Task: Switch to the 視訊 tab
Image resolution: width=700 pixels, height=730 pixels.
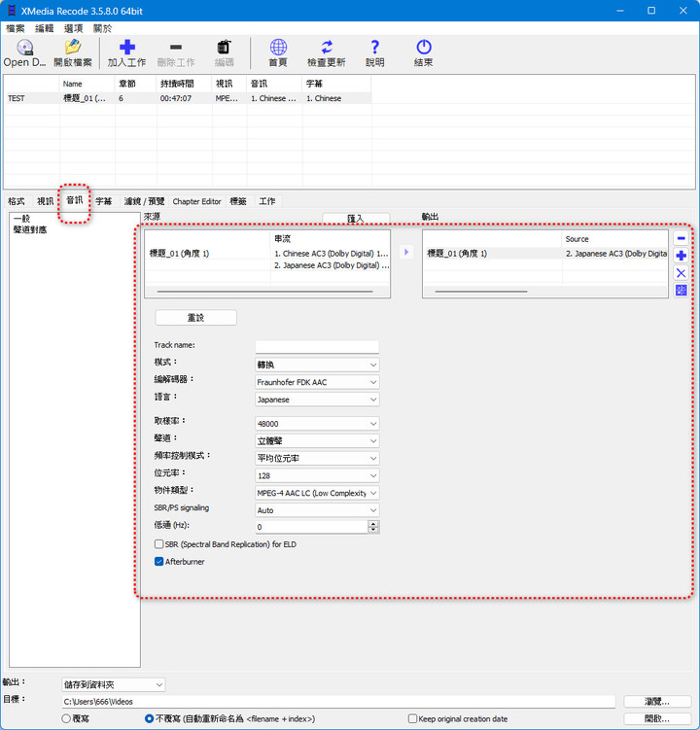Action: [45, 201]
